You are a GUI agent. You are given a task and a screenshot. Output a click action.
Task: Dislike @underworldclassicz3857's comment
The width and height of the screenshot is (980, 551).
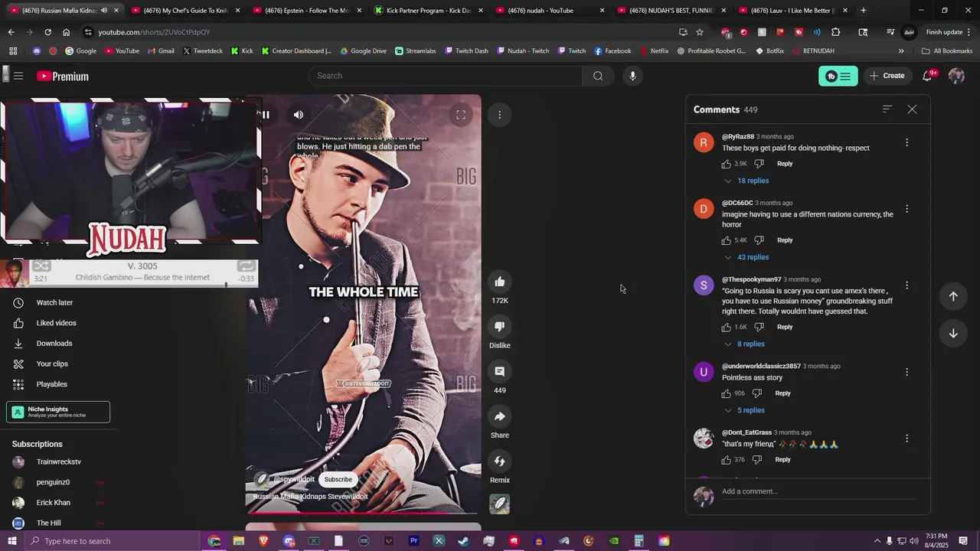756,393
